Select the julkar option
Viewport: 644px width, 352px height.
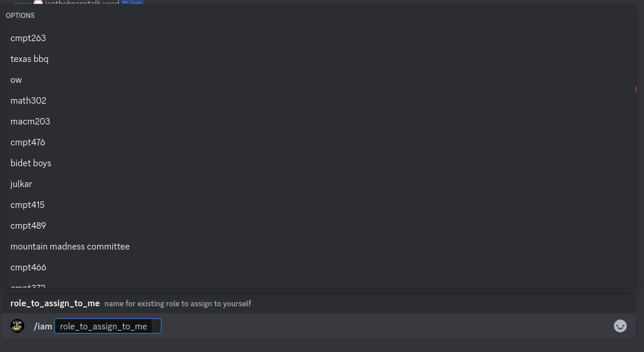318,184
